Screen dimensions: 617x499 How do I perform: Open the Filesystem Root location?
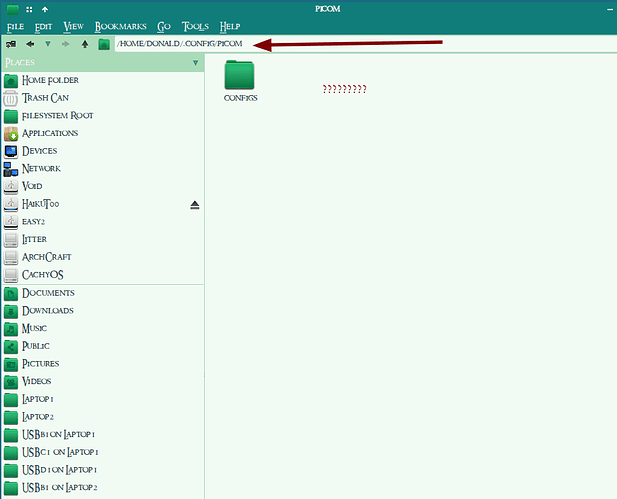57,115
